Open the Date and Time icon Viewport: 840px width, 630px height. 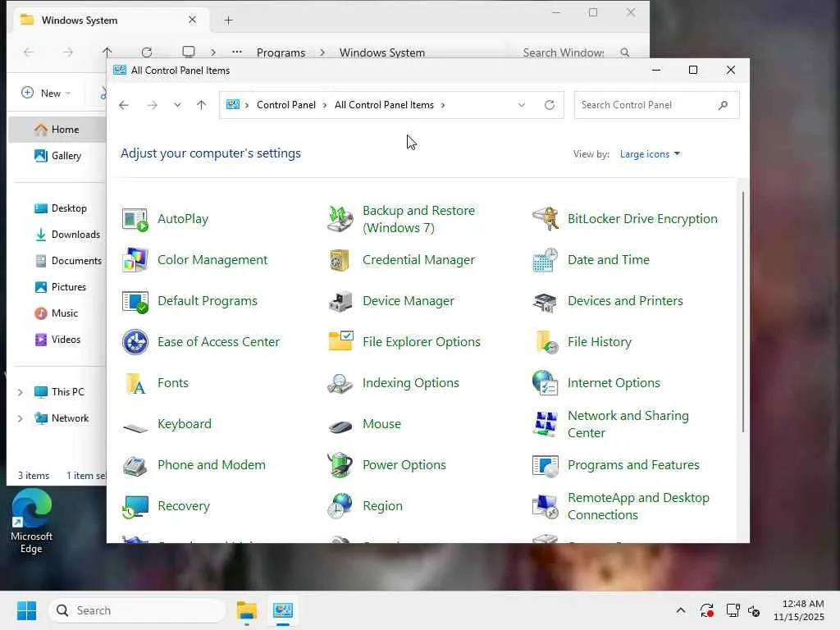[546, 260]
